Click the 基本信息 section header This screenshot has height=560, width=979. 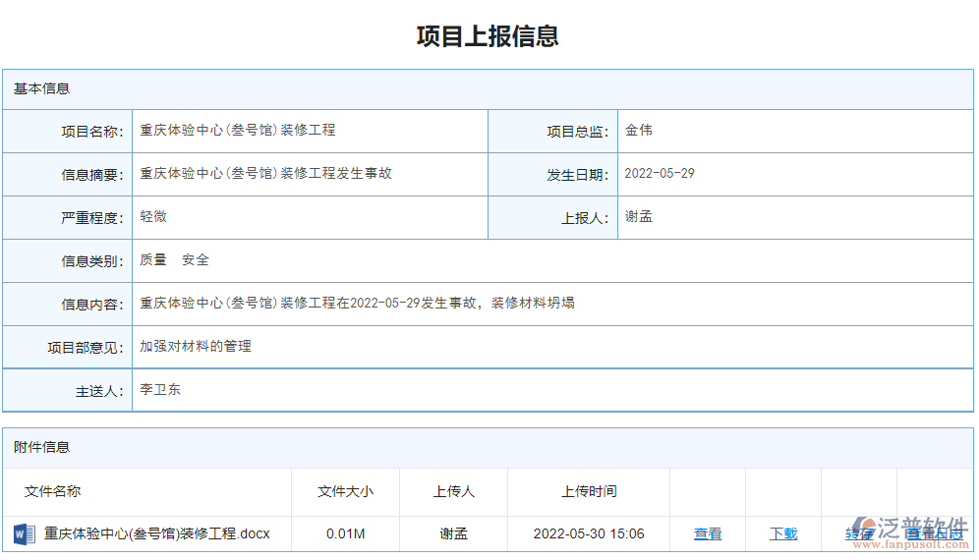(x=42, y=88)
